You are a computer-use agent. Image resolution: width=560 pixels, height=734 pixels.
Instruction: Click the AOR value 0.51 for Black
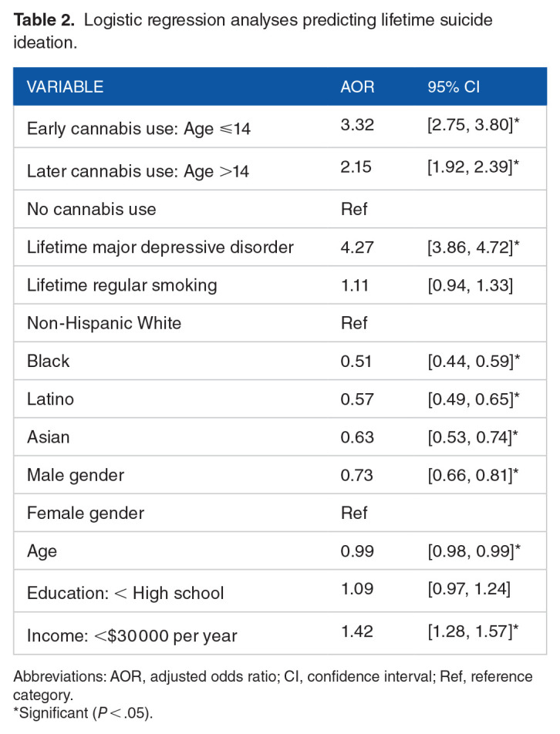357,361
